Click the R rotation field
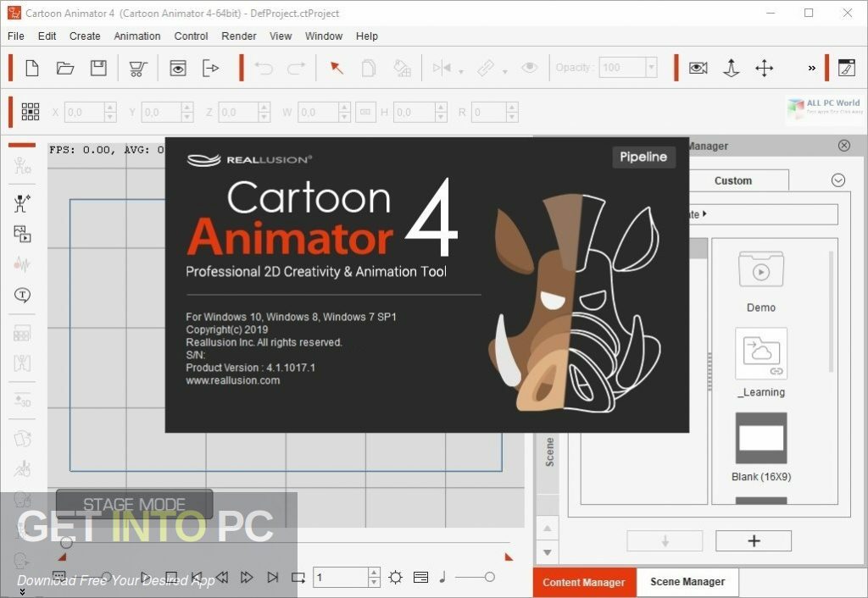The height and width of the screenshot is (598, 868). pos(489,113)
